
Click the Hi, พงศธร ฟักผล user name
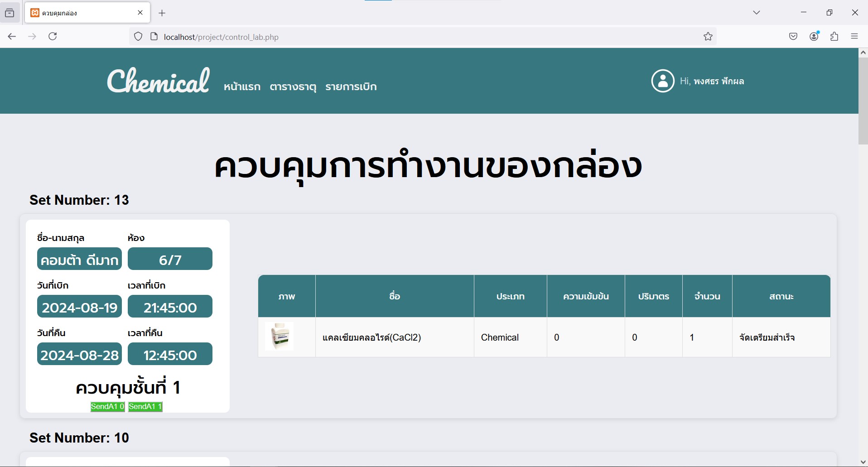coord(712,81)
